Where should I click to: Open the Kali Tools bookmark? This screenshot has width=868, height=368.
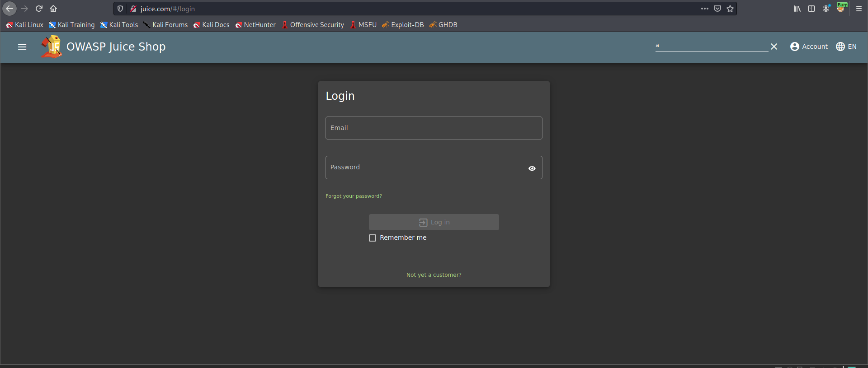[119, 25]
